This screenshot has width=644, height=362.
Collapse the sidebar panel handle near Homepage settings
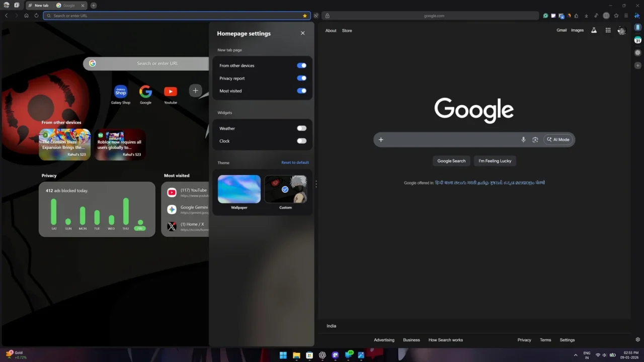[x=316, y=184]
